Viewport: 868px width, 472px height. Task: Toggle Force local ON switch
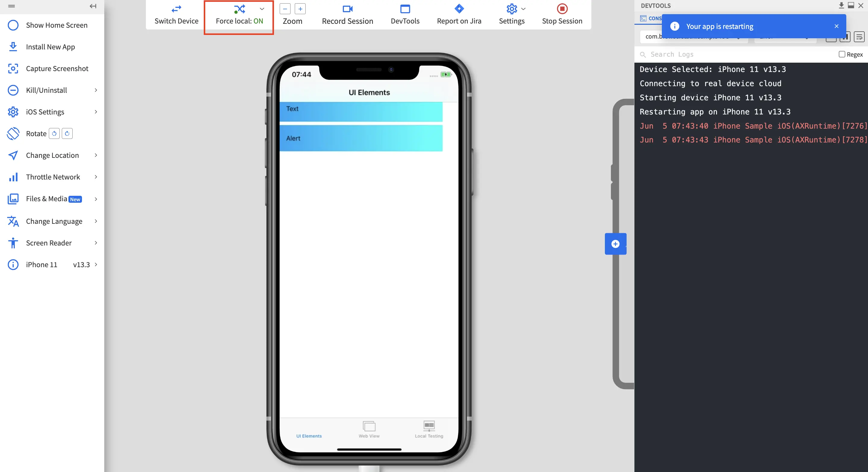239,14
